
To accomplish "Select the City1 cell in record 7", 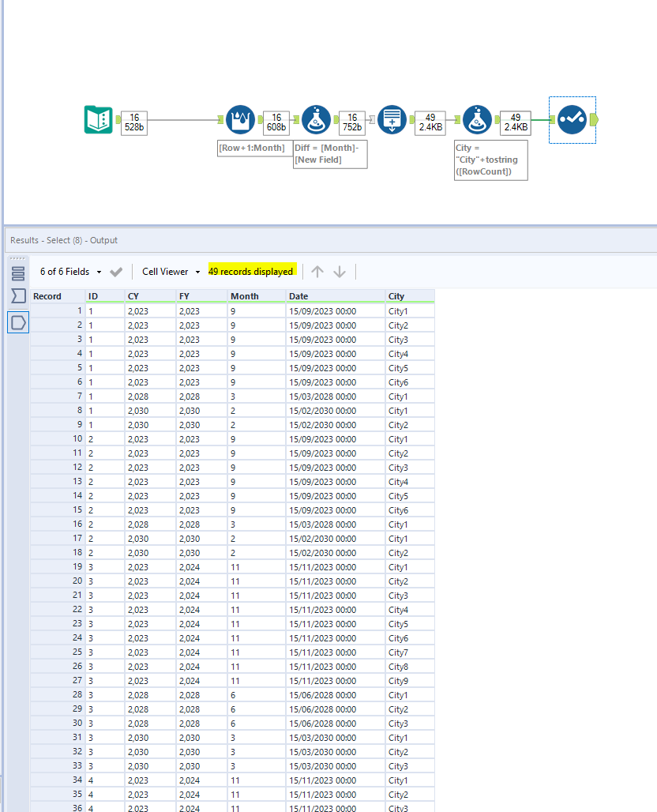I will [398, 397].
